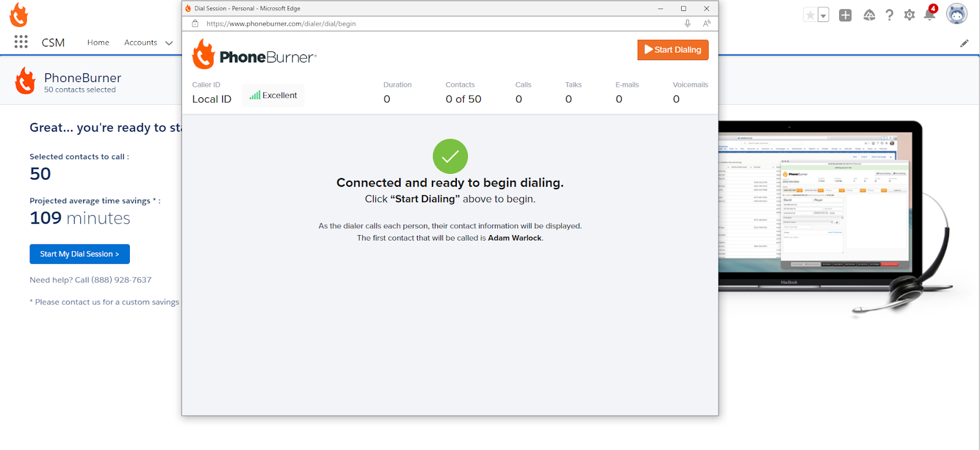Open the Setup gear menu
The image size is (980, 450).
(910, 15)
